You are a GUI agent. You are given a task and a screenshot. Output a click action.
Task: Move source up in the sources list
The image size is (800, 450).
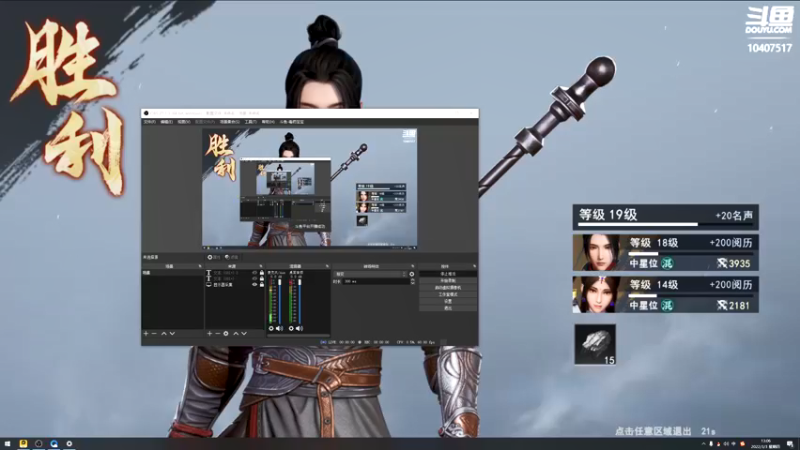[236, 334]
